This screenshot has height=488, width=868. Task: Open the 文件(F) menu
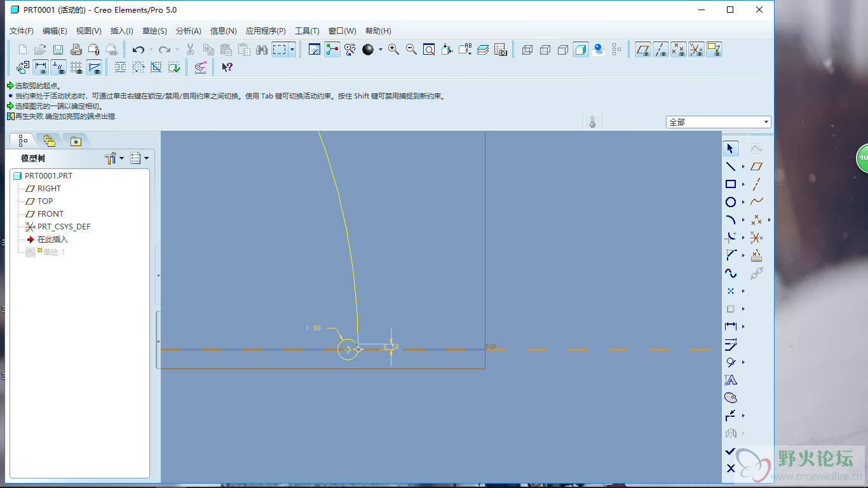pyautogui.click(x=22, y=30)
